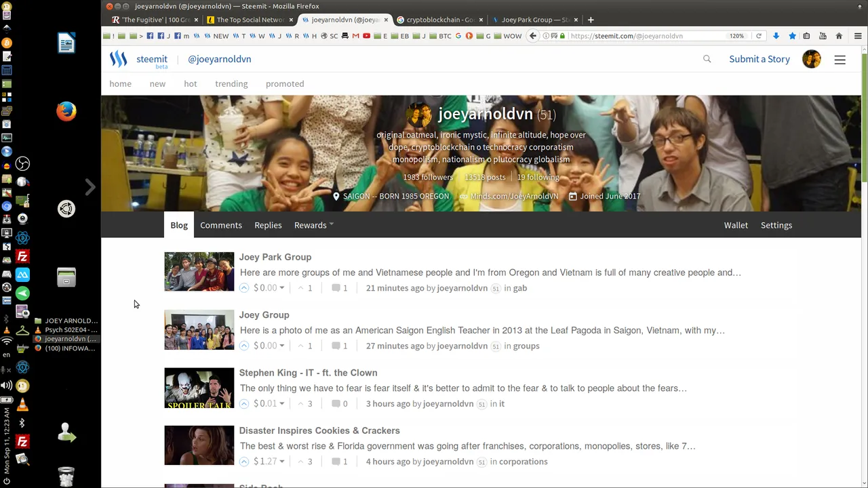Click Firefox back arrow button
868x488 pixels.
pos(533,36)
